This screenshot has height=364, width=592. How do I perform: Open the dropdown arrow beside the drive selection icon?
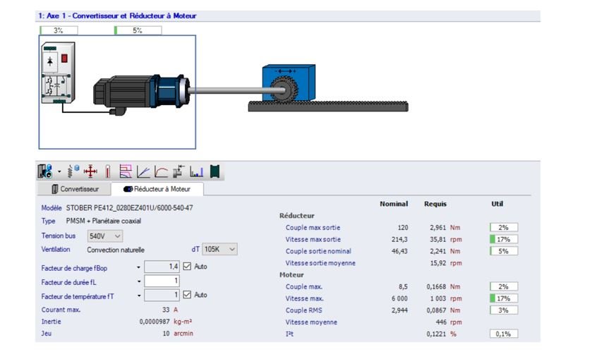click(x=59, y=172)
